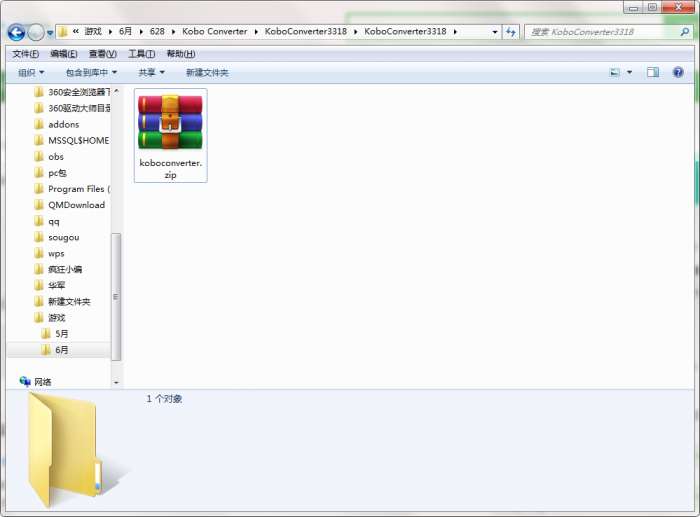Close the explorer window
Viewport: 700px width, 517px height.
[x=679, y=7]
